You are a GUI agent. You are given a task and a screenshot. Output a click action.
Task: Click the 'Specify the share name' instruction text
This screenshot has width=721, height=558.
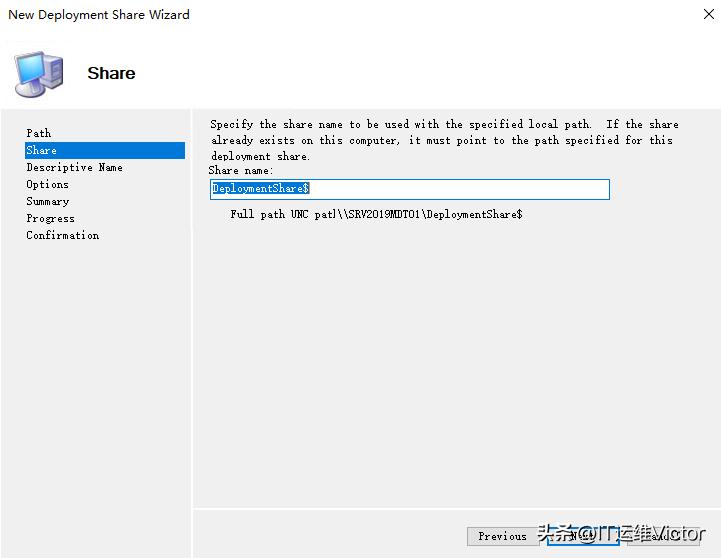tap(444, 140)
